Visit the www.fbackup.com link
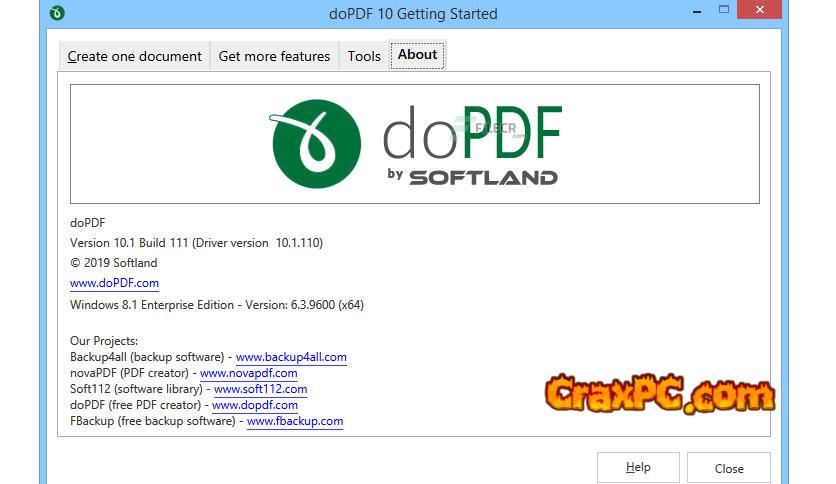This screenshot has height=484, width=836. point(295,421)
